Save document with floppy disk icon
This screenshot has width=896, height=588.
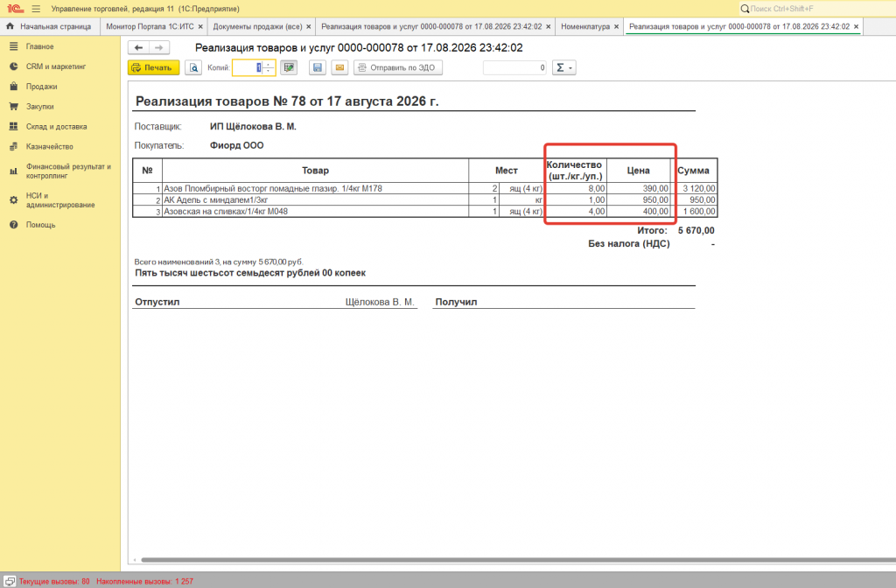tap(317, 67)
